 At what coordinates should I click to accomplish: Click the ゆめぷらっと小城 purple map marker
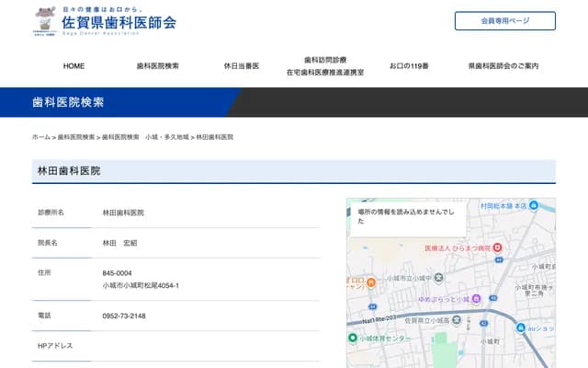(478, 299)
